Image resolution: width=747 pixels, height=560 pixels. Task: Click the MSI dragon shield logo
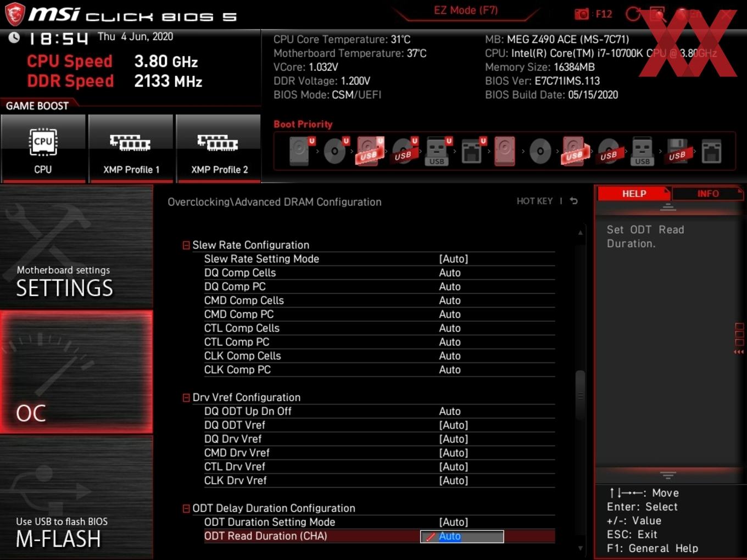point(15,14)
